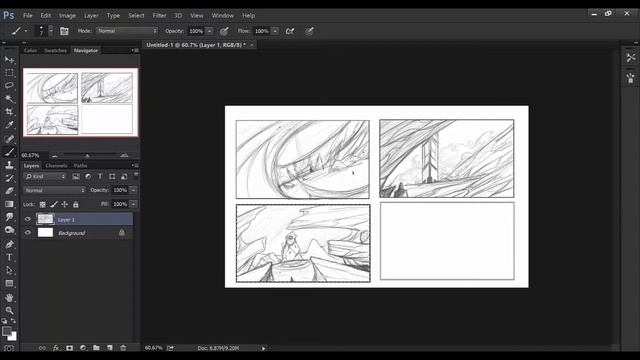Image resolution: width=640 pixels, height=360 pixels.
Task: Toggle the pixel layer filter
Action: coord(76,176)
